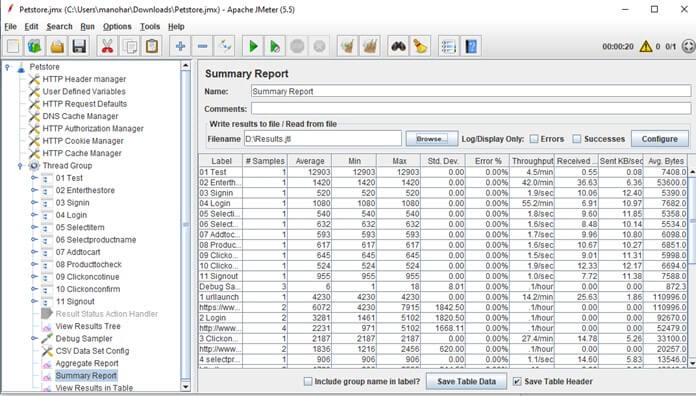The height and width of the screenshot is (396, 696).
Task: Click the results table scroll down arrow
Action: [692, 363]
